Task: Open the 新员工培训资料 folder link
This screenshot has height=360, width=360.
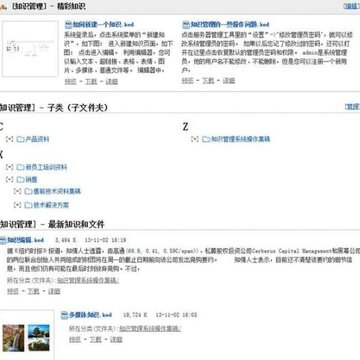Action: [x=46, y=167]
